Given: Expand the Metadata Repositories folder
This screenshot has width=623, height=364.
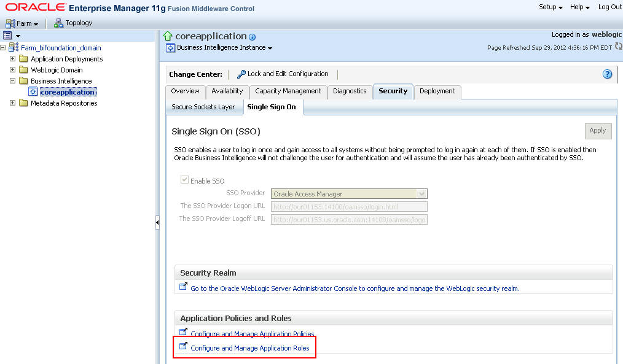Looking at the screenshot, I should coord(12,103).
